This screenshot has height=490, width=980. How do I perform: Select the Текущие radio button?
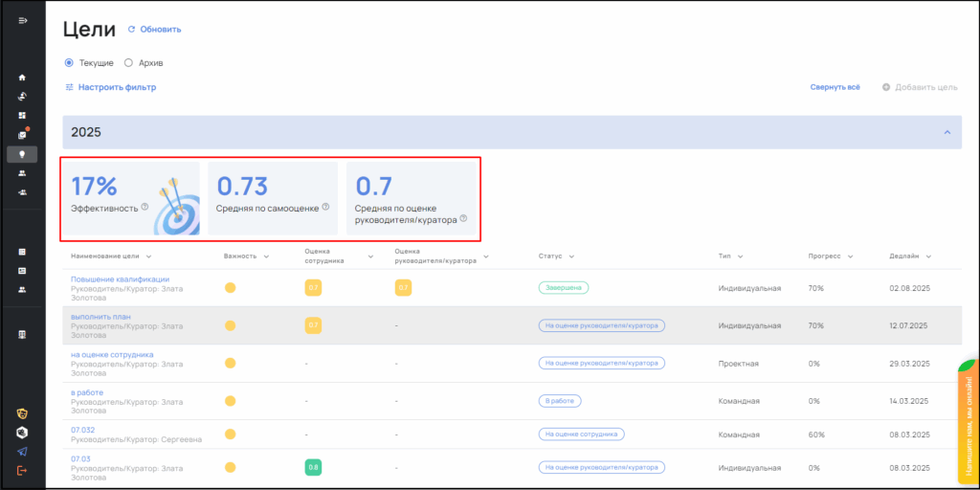pyautogui.click(x=69, y=63)
